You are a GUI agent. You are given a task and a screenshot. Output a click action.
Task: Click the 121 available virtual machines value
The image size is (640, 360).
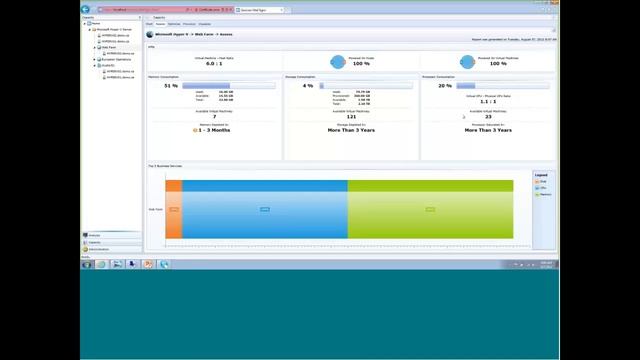pyautogui.click(x=351, y=117)
